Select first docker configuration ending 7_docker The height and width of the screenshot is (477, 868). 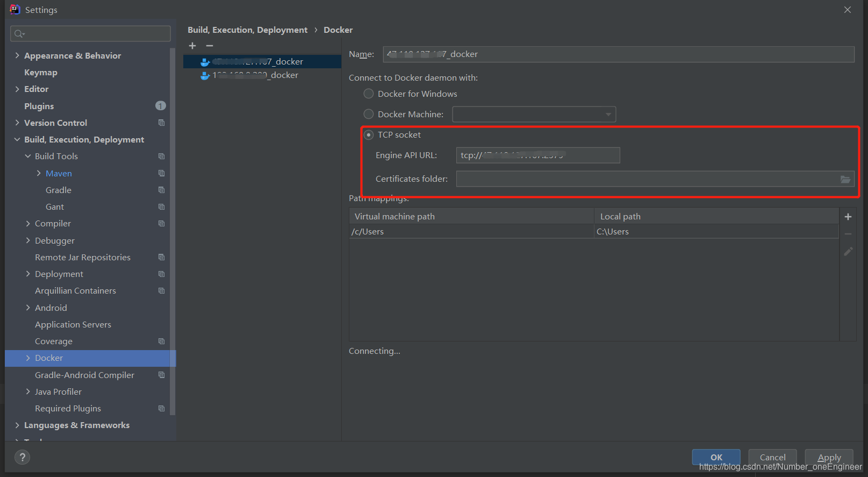pos(262,62)
